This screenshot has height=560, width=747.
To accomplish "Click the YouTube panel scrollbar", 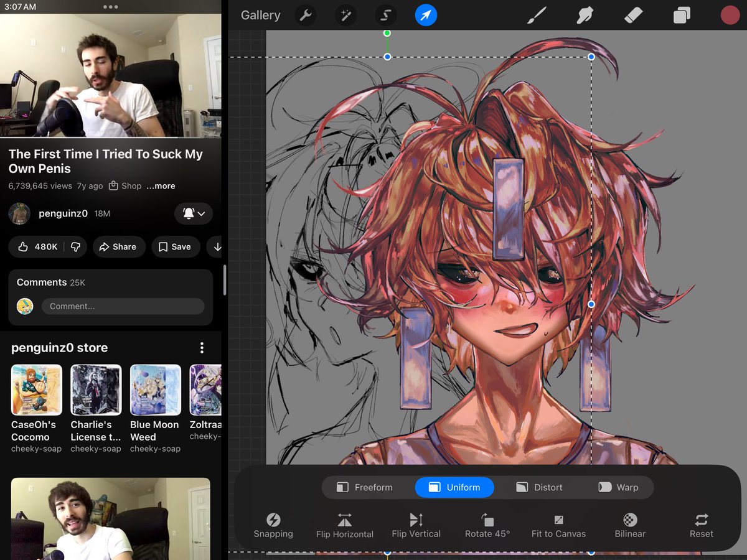I will click(x=225, y=280).
